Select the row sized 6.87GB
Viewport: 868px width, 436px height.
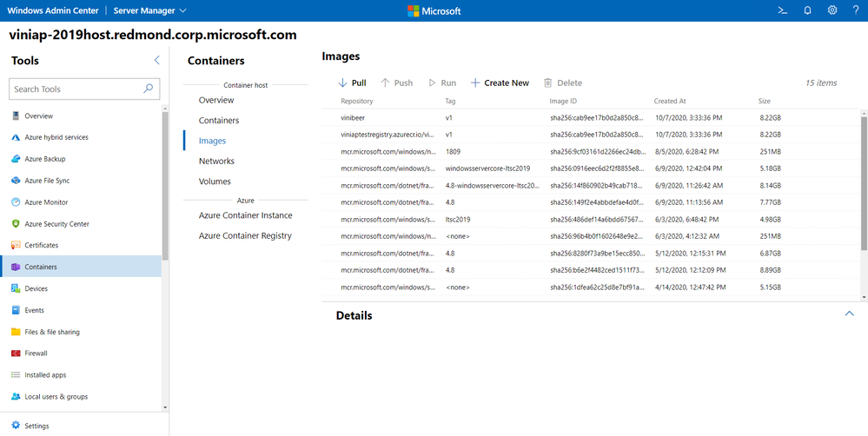point(591,254)
